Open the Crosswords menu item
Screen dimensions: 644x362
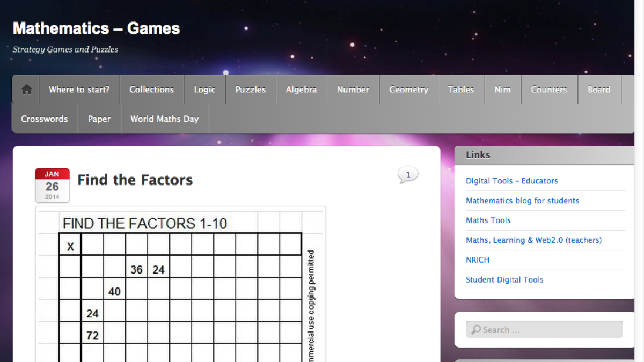click(44, 119)
